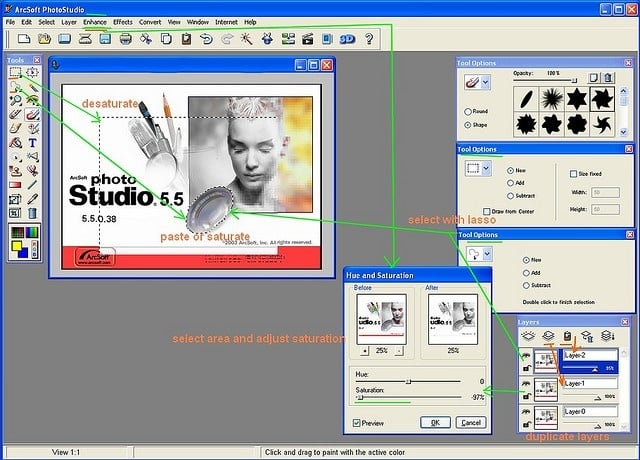Click Cancel in Hue and Saturation dialog
640x460 pixels.
471,422
